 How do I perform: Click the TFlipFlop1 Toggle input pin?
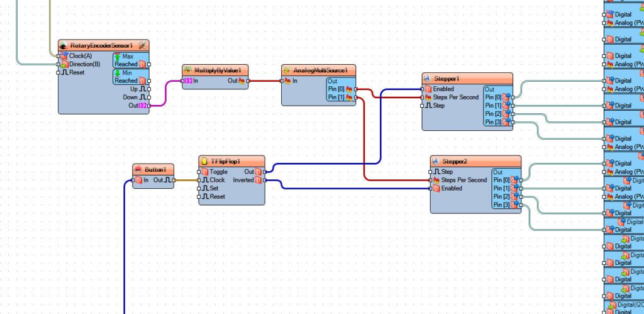[199, 172]
